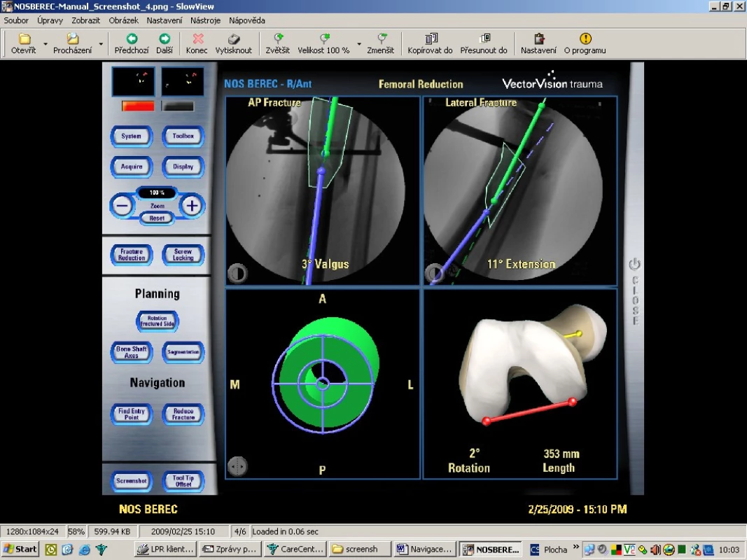Open a file with Otevřít
The image size is (747, 560).
coord(24,44)
